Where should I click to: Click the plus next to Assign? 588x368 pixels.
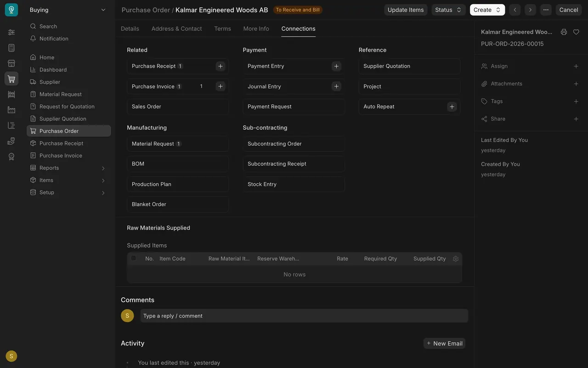pyautogui.click(x=576, y=66)
